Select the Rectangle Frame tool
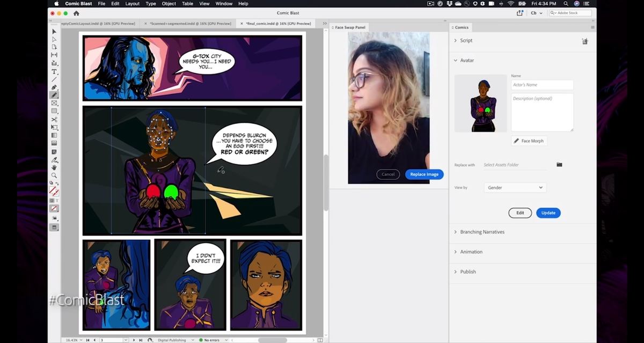 pos(54,103)
